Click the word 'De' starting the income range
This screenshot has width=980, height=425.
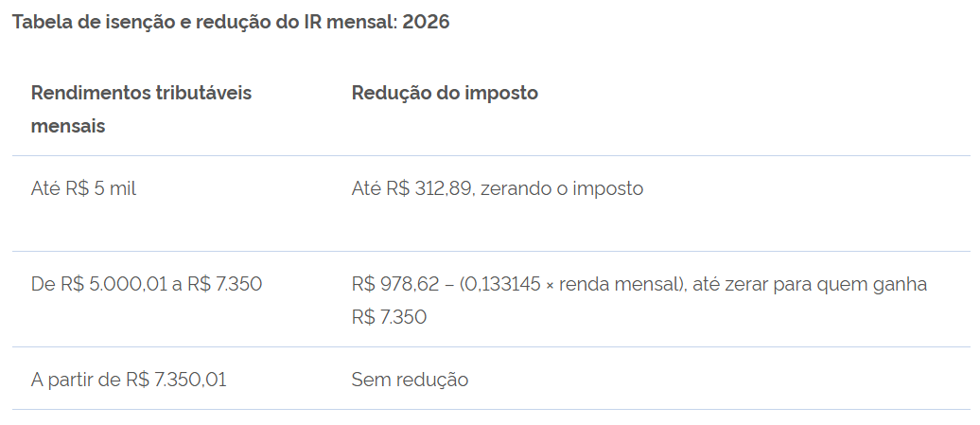tap(43, 284)
